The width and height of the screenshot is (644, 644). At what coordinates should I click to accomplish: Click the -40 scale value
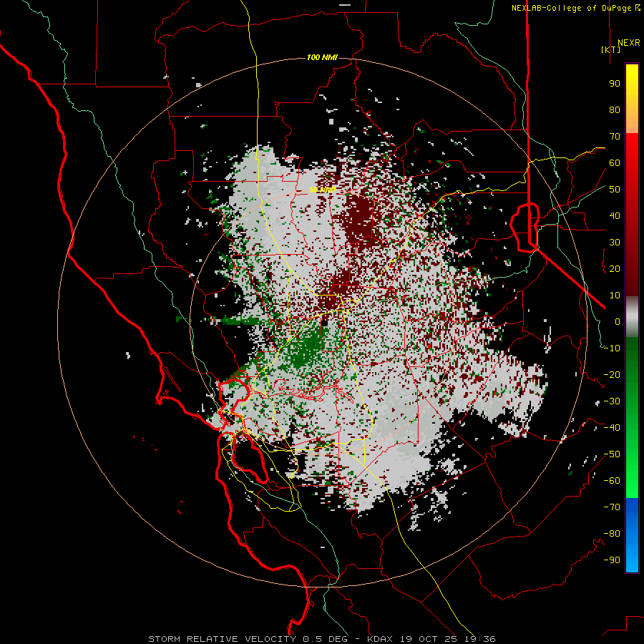(612, 428)
